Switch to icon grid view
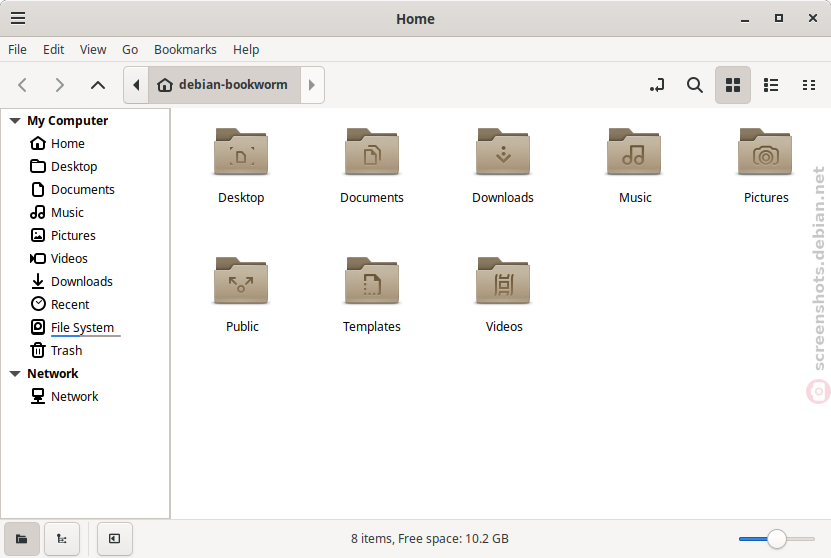Screen dimensions: 831x558 pyautogui.click(x=733, y=85)
